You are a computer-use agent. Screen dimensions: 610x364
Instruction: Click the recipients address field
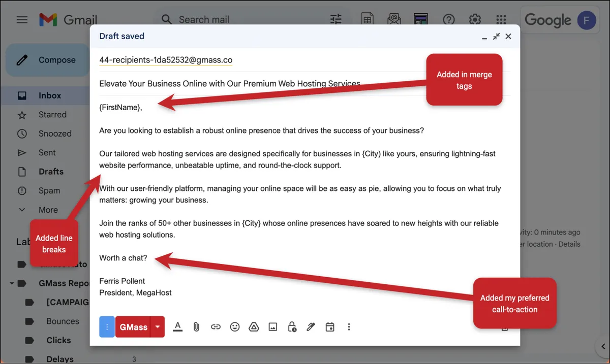point(304,60)
